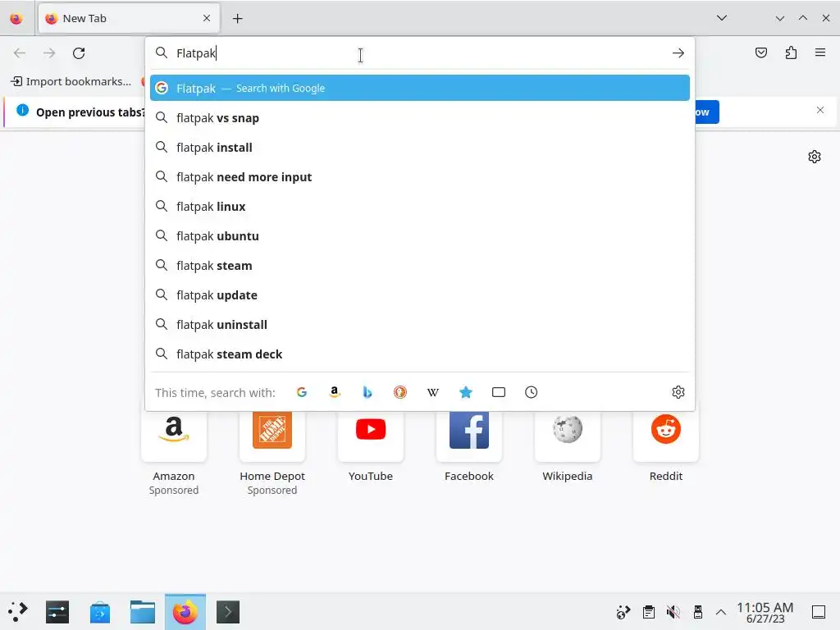Screen dimensions: 840x630
Task: Search this time with Amazon icon
Action: (335, 392)
